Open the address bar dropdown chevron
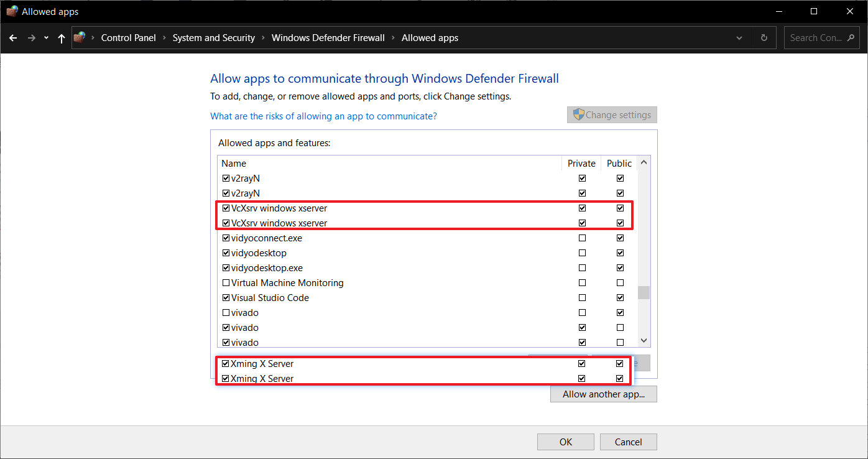Viewport: 868px width, 459px height. pos(739,37)
